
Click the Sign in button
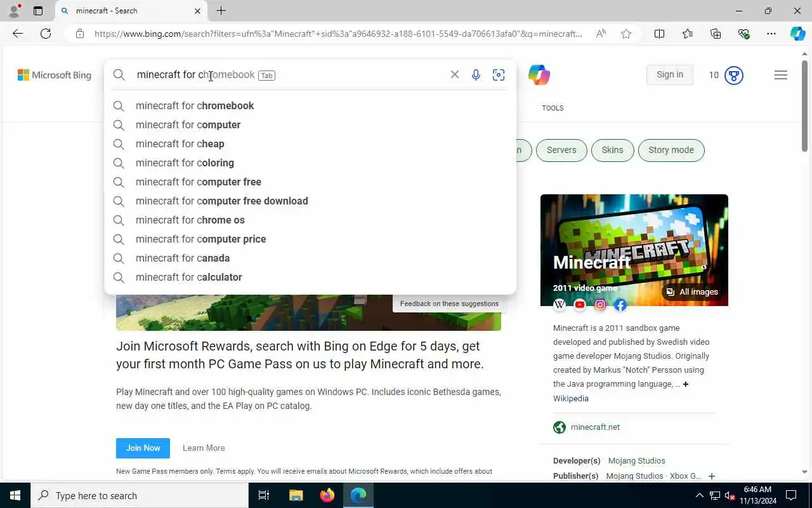pyautogui.click(x=670, y=75)
